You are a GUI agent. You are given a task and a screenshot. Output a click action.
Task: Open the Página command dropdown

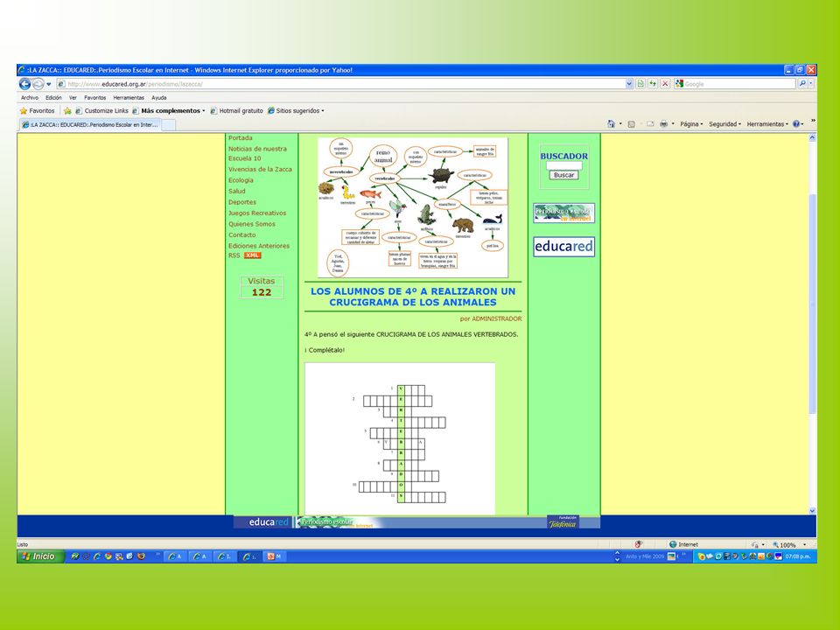691,124
